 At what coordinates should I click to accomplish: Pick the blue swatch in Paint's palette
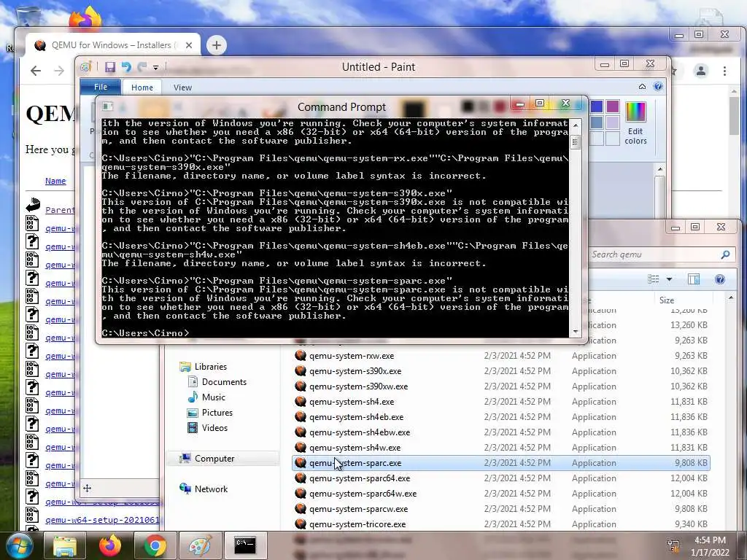tap(597, 106)
